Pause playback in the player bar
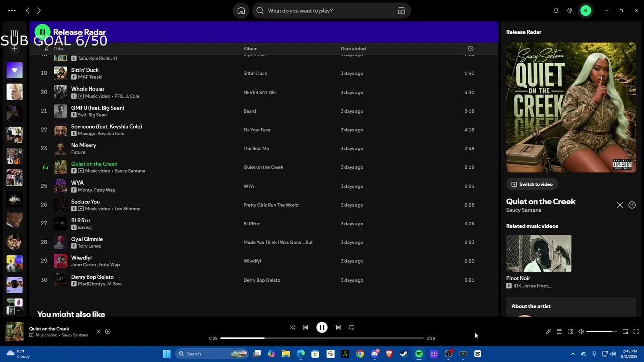Image resolution: width=644 pixels, height=362 pixels. coord(322,327)
